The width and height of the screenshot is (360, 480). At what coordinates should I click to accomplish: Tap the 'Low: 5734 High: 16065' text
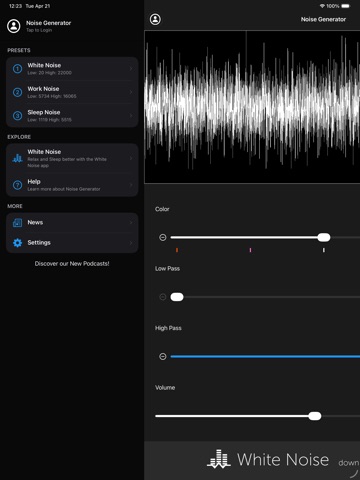point(52,96)
